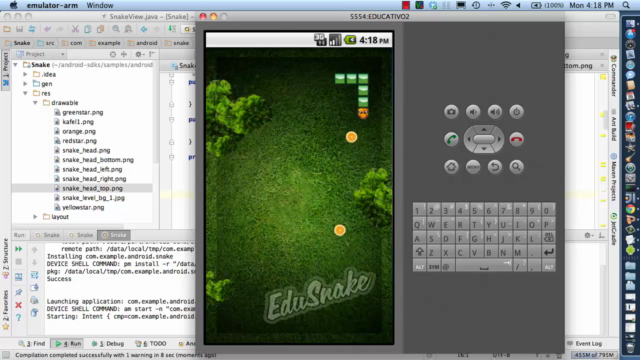Screen dimensions: 640x360
Task: Click the Open file toolbar icon
Action: pyautogui.click(x=7, y=29)
